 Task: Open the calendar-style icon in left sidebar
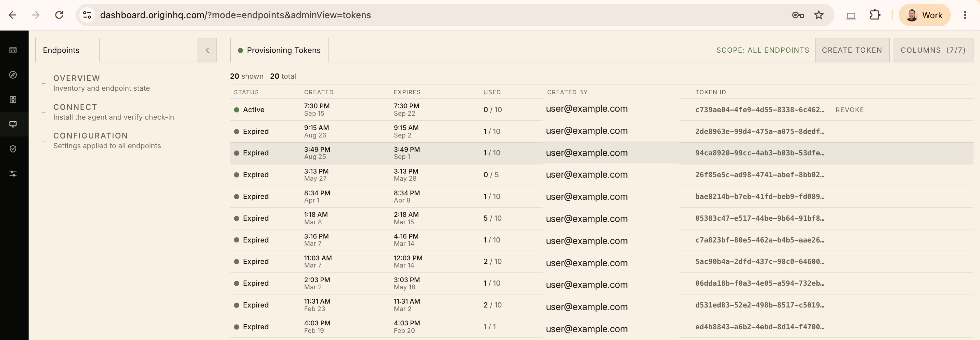[13, 50]
